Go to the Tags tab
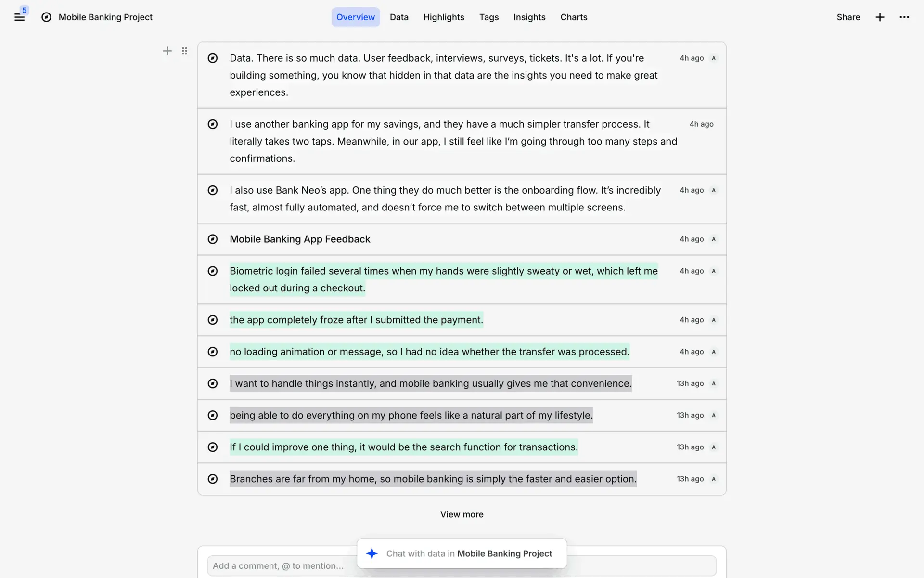 [489, 17]
